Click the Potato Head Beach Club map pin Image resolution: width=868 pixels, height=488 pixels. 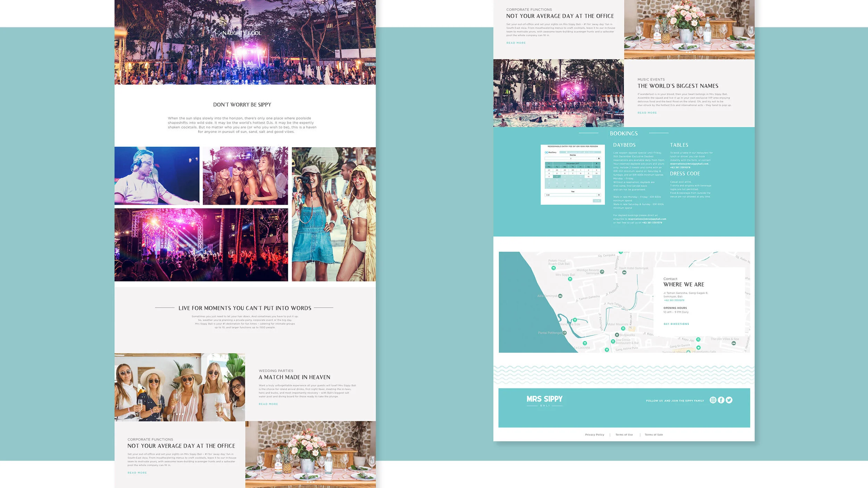[x=553, y=268]
